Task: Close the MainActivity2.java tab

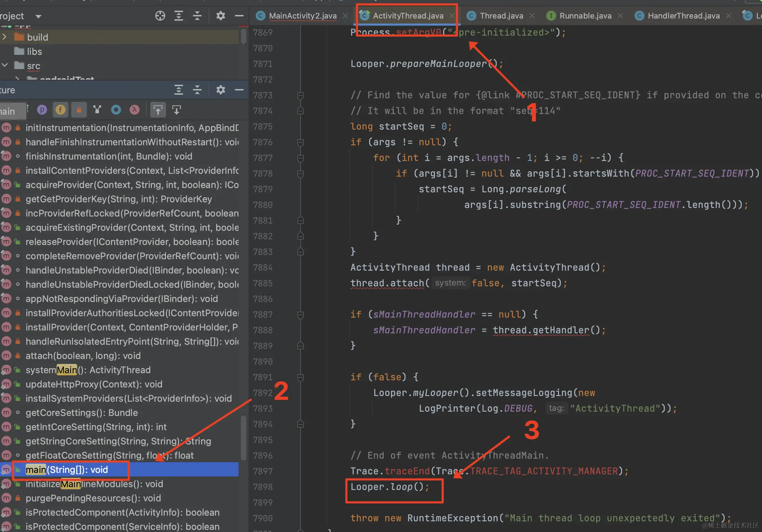Action: pos(345,16)
